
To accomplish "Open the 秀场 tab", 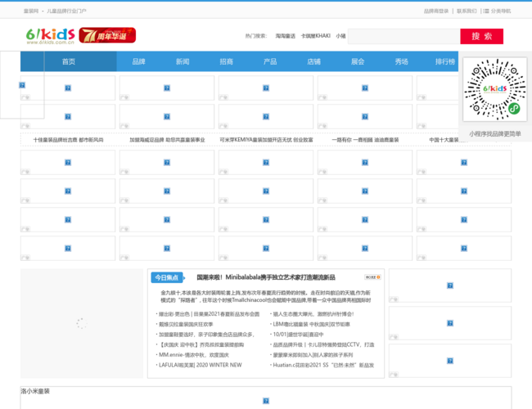I will pos(401,61).
